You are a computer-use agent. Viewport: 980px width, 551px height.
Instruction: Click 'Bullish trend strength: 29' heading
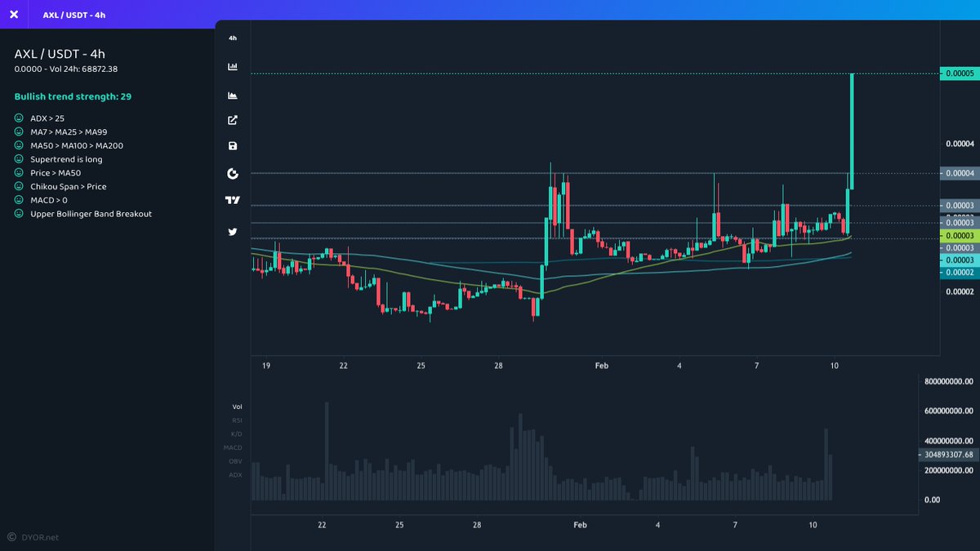click(x=73, y=96)
